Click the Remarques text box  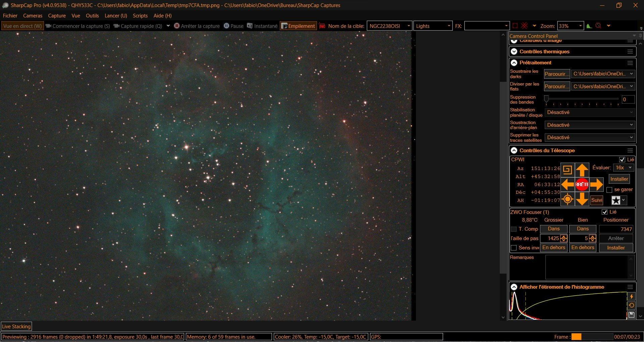(587, 267)
